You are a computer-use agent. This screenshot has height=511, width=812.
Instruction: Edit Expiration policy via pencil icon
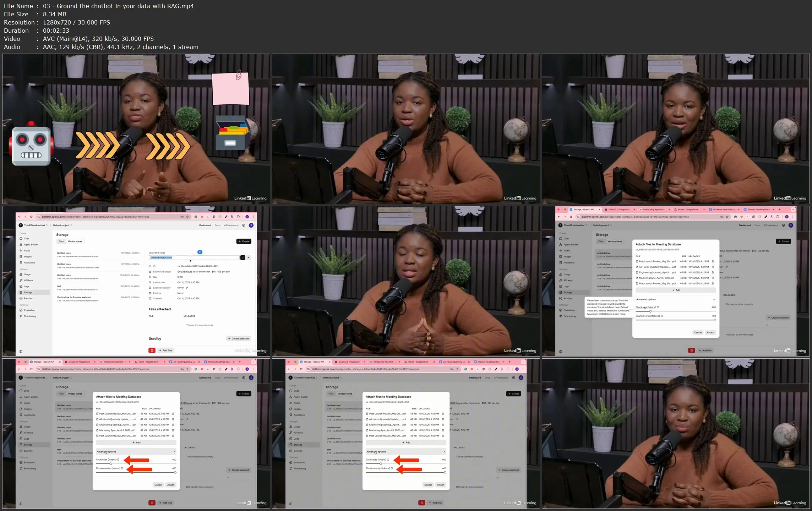click(187, 288)
